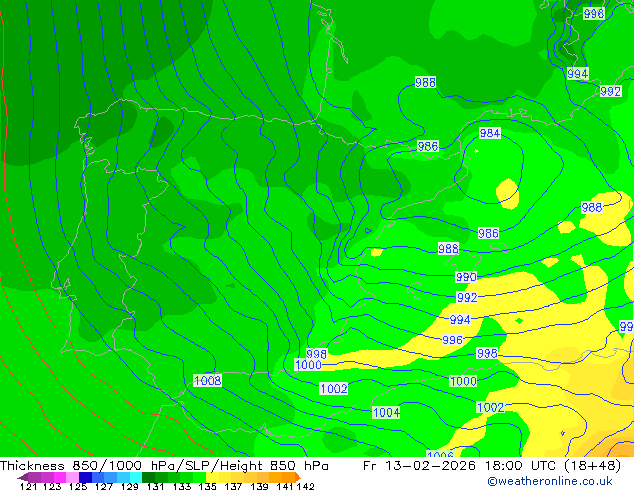Pick the dark purple legend arrow at 121
The height and width of the screenshot is (490, 634).
click(x=23, y=478)
